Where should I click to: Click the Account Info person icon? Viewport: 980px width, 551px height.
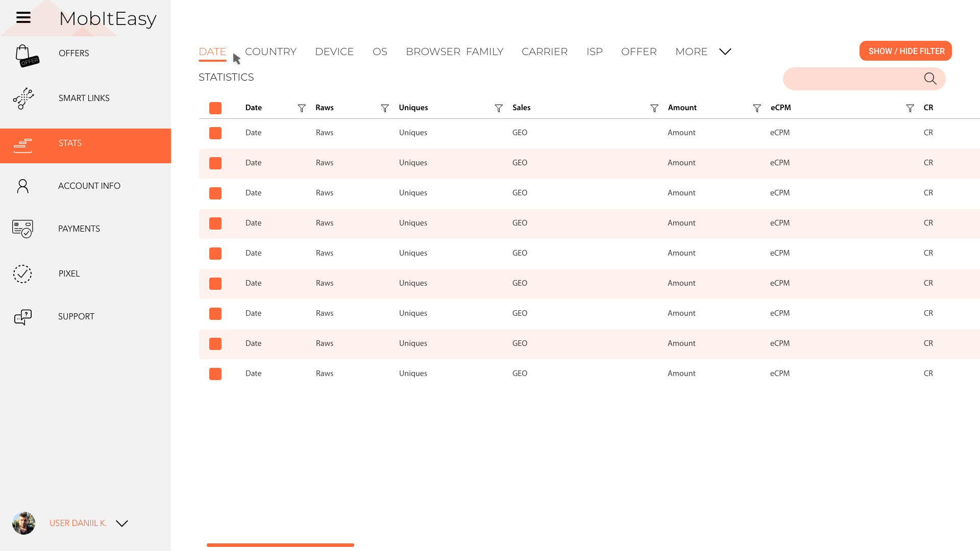(22, 186)
